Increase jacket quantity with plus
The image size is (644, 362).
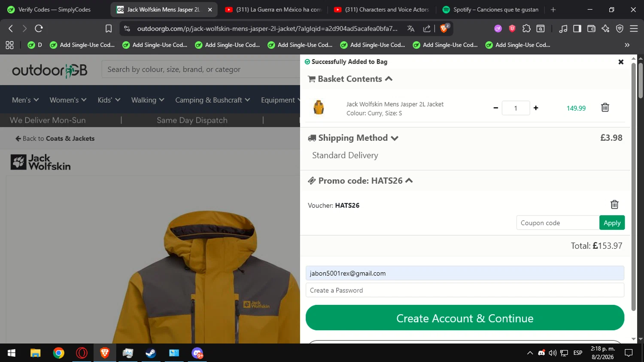click(536, 108)
